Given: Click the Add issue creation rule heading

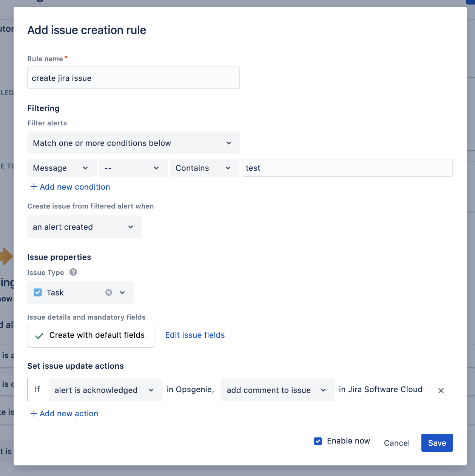Looking at the screenshot, I should [x=87, y=30].
